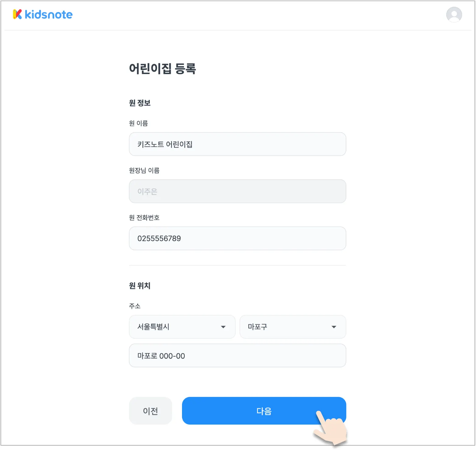Click the 원장님 이름 field label
The image size is (476, 451).
[x=144, y=170]
